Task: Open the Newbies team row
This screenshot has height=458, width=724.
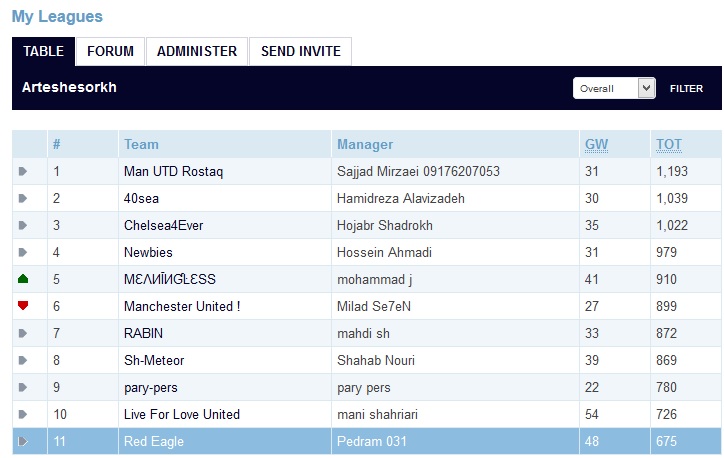Action: coord(367,252)
